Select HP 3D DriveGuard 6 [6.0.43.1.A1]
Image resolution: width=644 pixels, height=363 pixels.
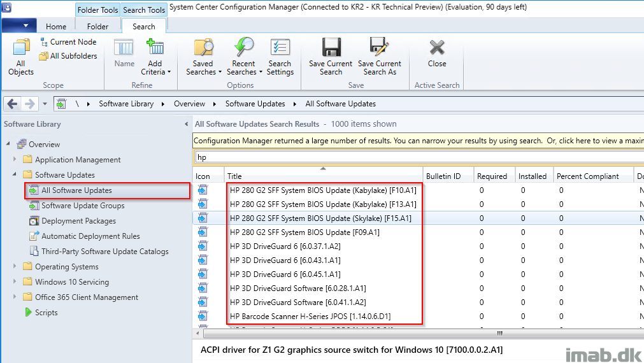click(x=285, y=260)
